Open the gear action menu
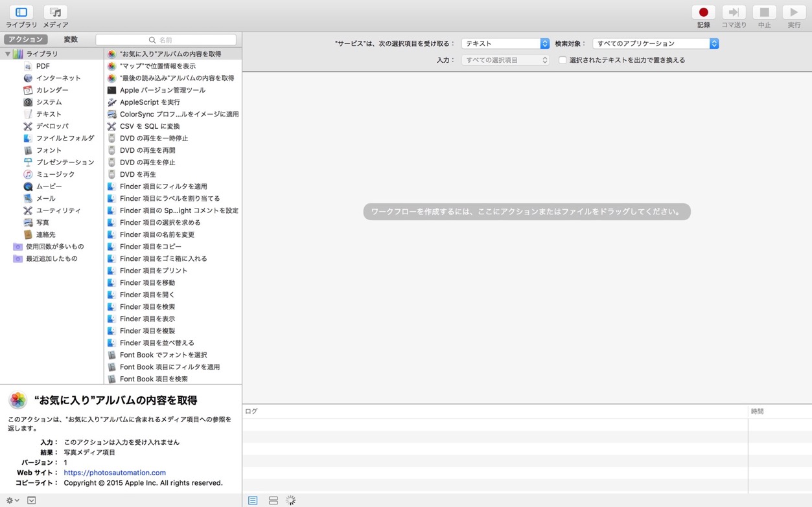812x507 pixels. (x=12, y=501)
